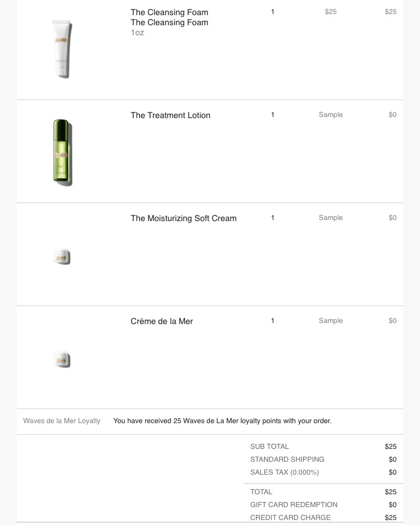Open The Moisturizing Soft Cream jar image
This screenshot has width=420, height=525.
tap(62, 256)
